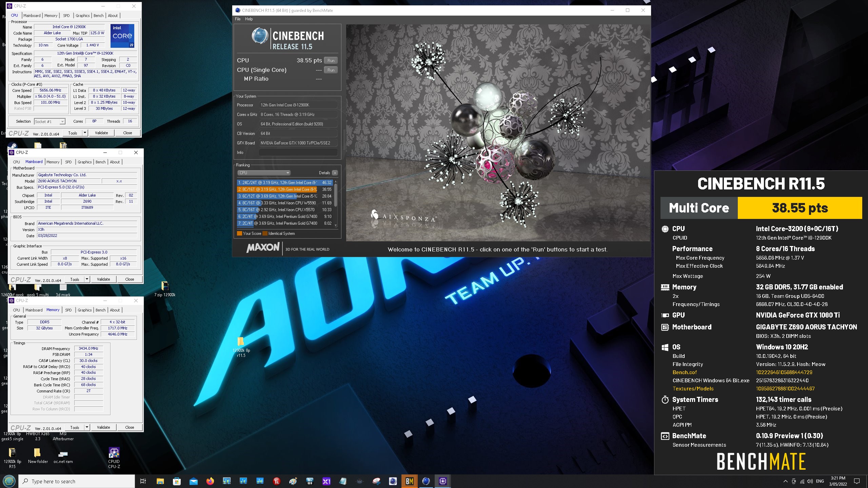Click the 3:21 PM taskbar clock
Image resolution: width=868 pixels, height=488 pixels.
click(x=838, y=481)
